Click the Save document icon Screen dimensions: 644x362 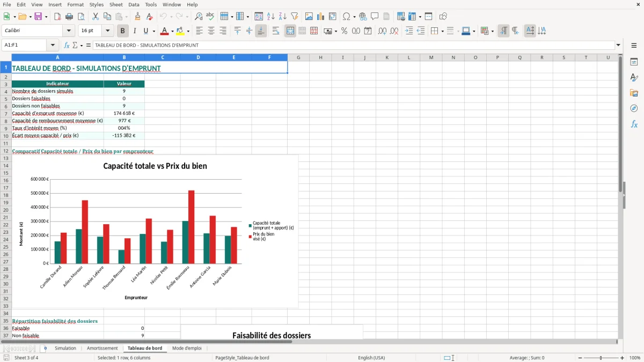[38, 17]
